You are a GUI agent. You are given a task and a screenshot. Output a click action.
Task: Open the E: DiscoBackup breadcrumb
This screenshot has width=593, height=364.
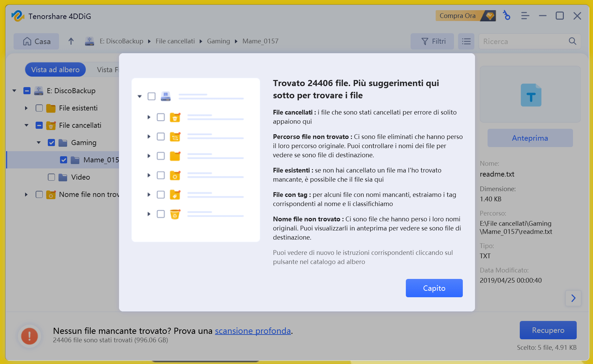121,41
